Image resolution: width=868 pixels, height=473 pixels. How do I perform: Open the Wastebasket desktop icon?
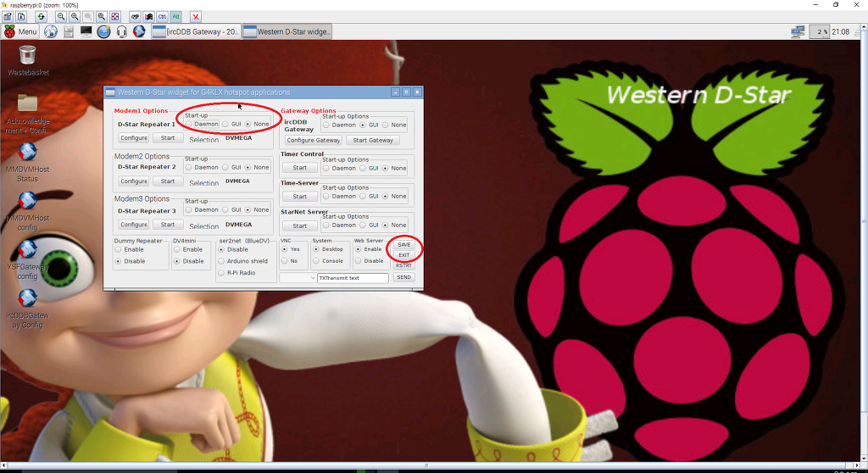(x=27, y=61)
